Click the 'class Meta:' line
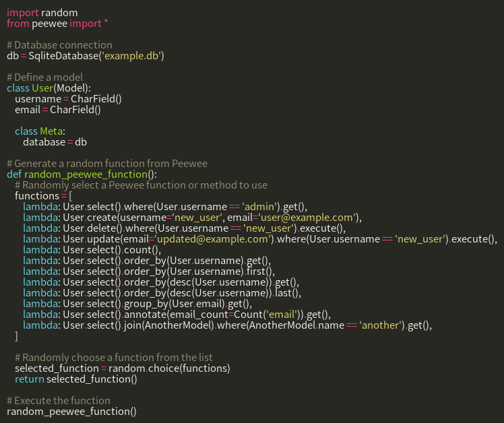The width and height of the screenshot is (504, 423). point(40,131)
